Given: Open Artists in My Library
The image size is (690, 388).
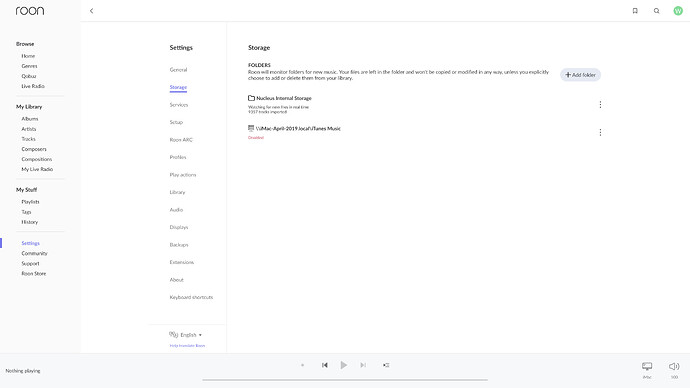Looking at the screenshot, I should click(x=29, y=129).
